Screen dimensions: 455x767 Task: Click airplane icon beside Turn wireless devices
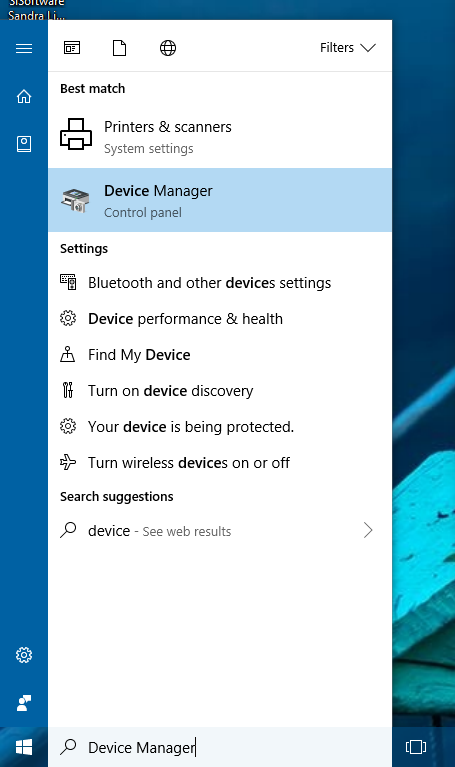(68, 462)
